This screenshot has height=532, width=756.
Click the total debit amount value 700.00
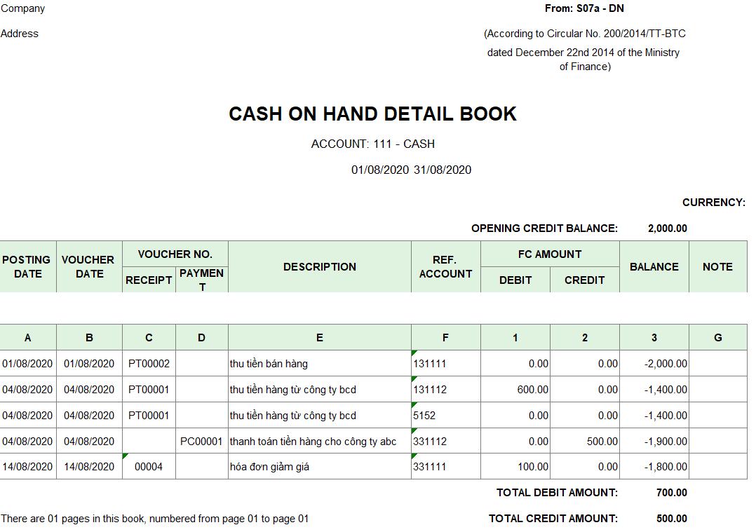point(671,493)
